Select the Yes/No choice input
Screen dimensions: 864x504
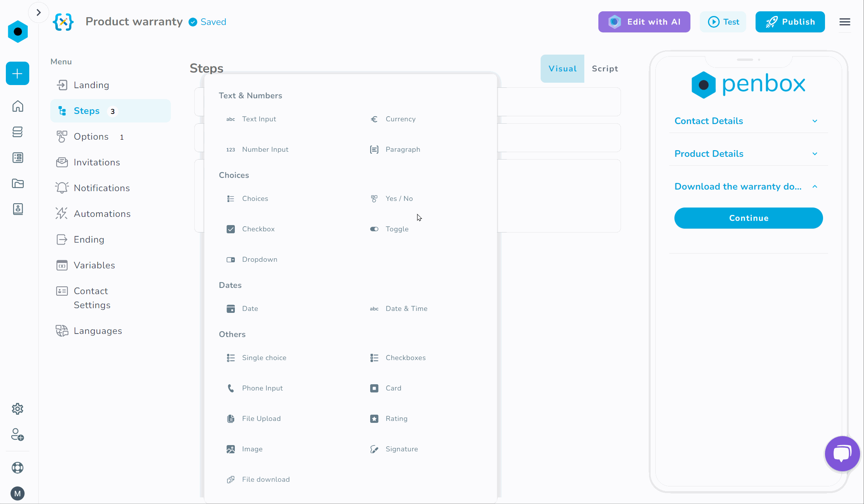pyautogui.click(x=399, y=198)
